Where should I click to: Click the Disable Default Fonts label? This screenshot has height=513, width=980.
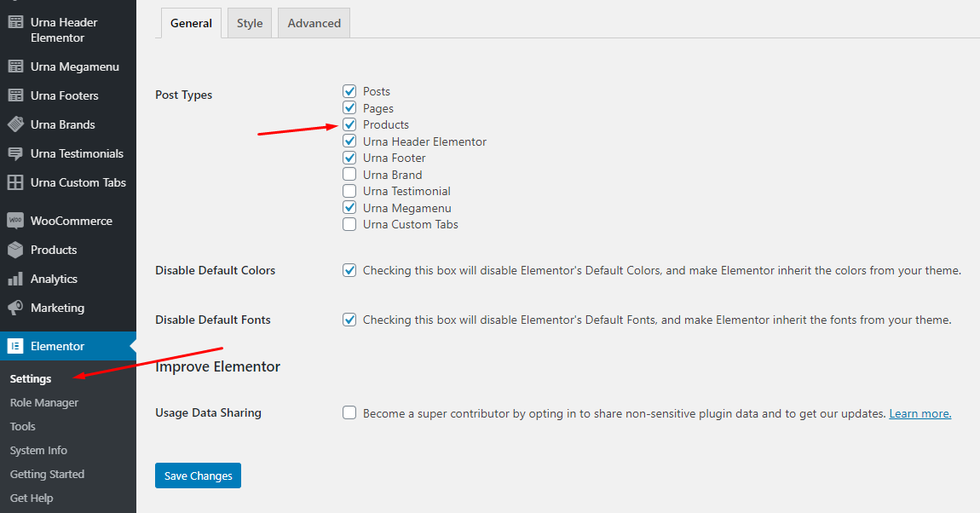[x=213, y=320]
